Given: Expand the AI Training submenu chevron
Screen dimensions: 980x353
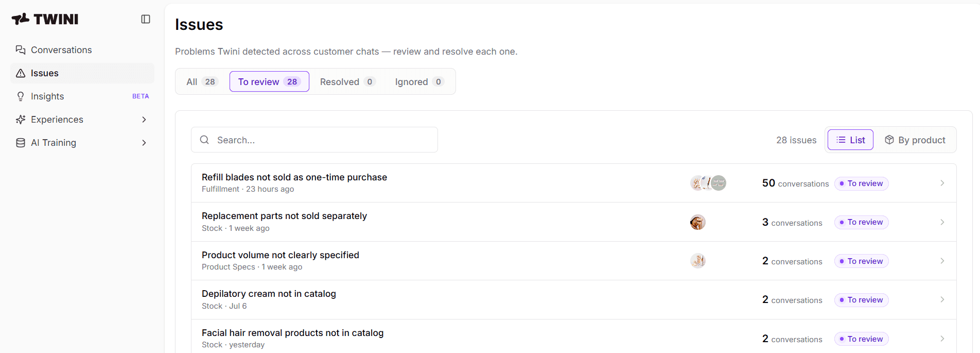Looking at the screenshot, I should (x=144, y=143).
